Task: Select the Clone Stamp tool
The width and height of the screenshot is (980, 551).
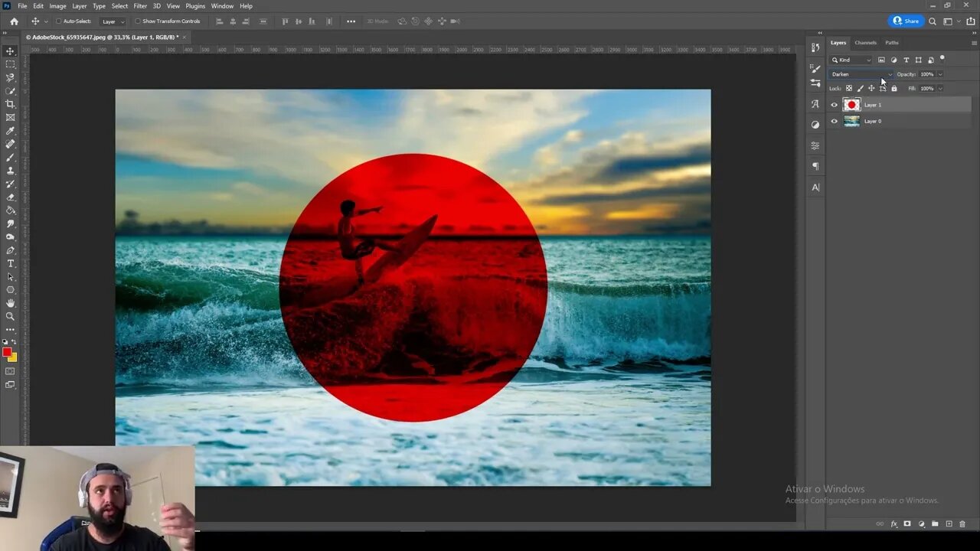Action: coord(10,171)
